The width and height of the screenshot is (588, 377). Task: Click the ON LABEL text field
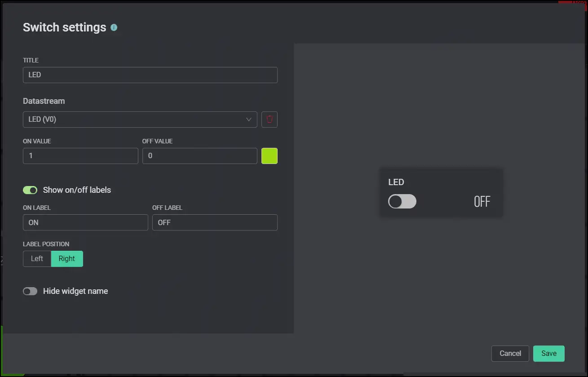(85, 222)
